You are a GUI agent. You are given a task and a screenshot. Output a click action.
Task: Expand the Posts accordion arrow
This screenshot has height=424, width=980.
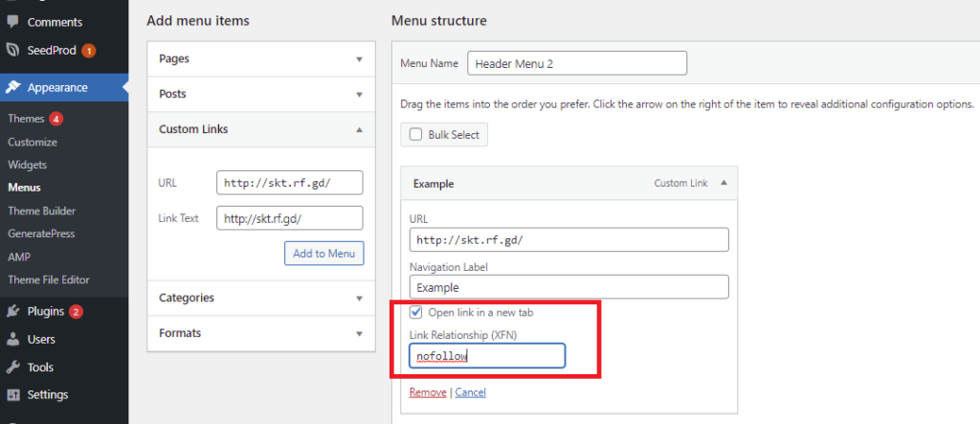[x=359, y=95]
